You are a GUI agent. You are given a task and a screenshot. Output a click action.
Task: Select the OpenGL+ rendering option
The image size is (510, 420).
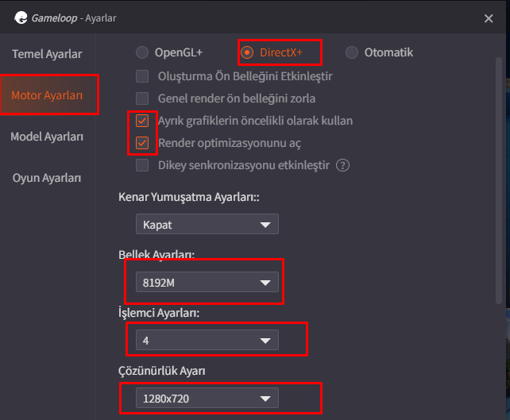[x=142, y=52]
